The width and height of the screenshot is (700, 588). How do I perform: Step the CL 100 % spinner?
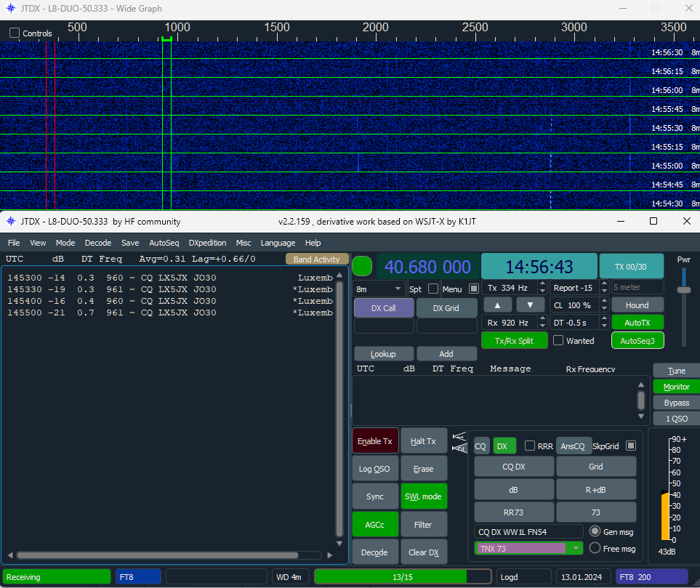pos(604,305)
